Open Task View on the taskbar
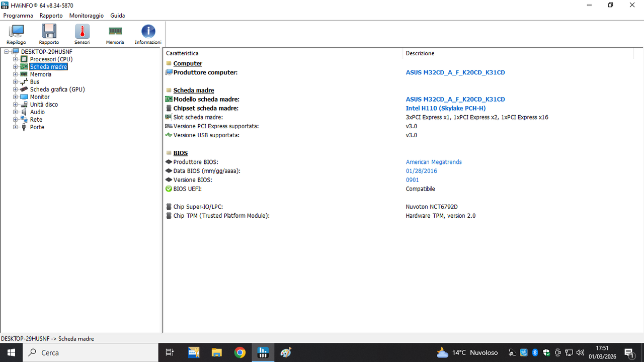Image resolution: width=644 pixels, height=362 pixels. point(170,353)
